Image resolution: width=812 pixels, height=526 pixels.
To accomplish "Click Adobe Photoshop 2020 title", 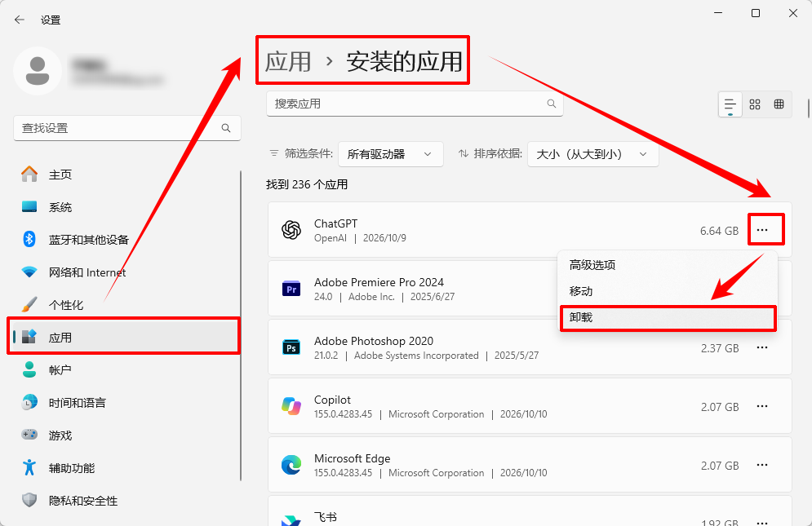I will 374,341.
